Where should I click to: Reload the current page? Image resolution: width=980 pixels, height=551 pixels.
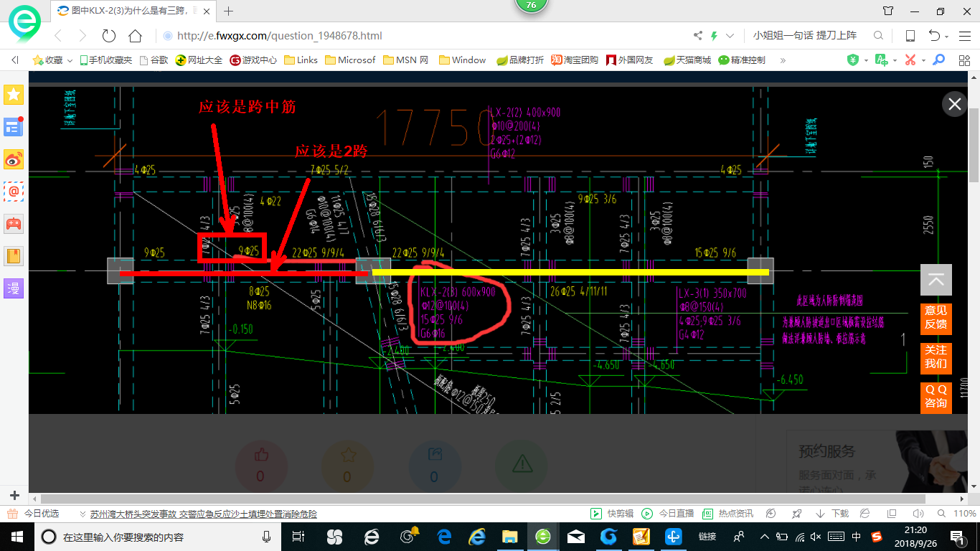point(109,36)
